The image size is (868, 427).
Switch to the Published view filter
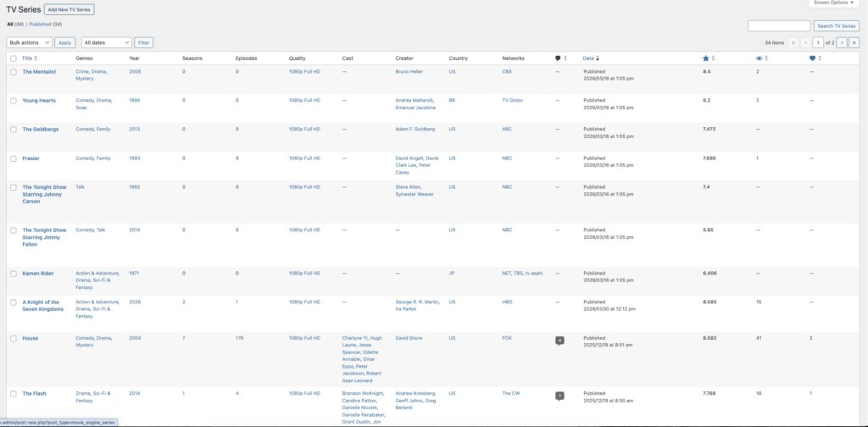[46, 25]
